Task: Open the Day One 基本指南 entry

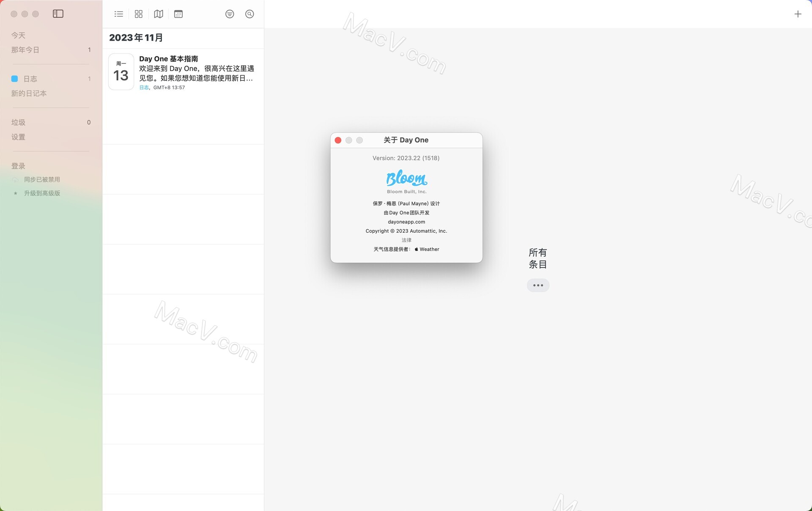Action: 184,72
